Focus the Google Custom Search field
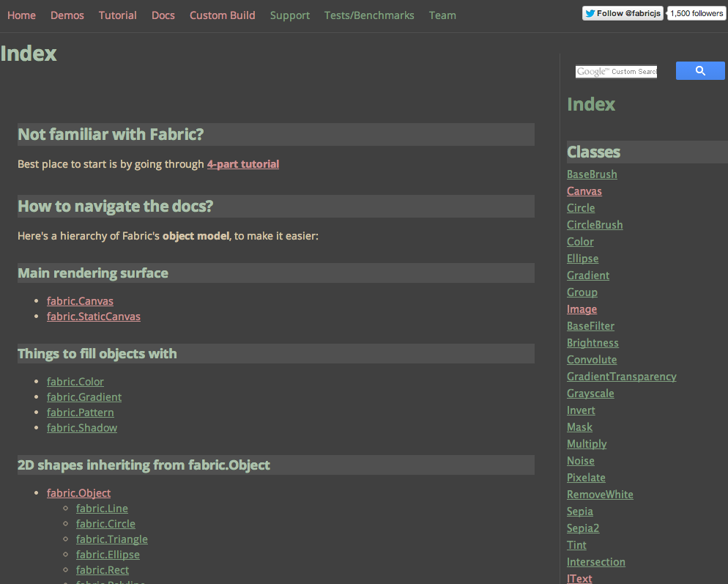The image size is (728, 584). (x=616, y=72)
